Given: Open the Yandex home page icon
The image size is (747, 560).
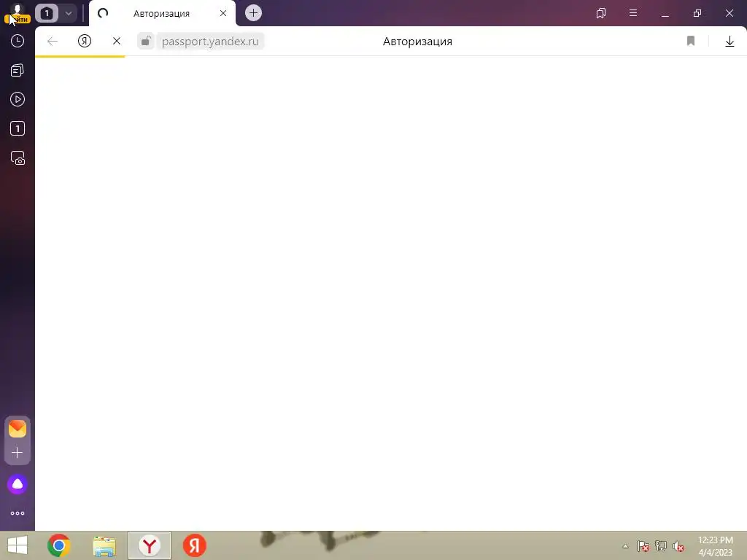Looking at the screenshot, I should coord(85,41).
